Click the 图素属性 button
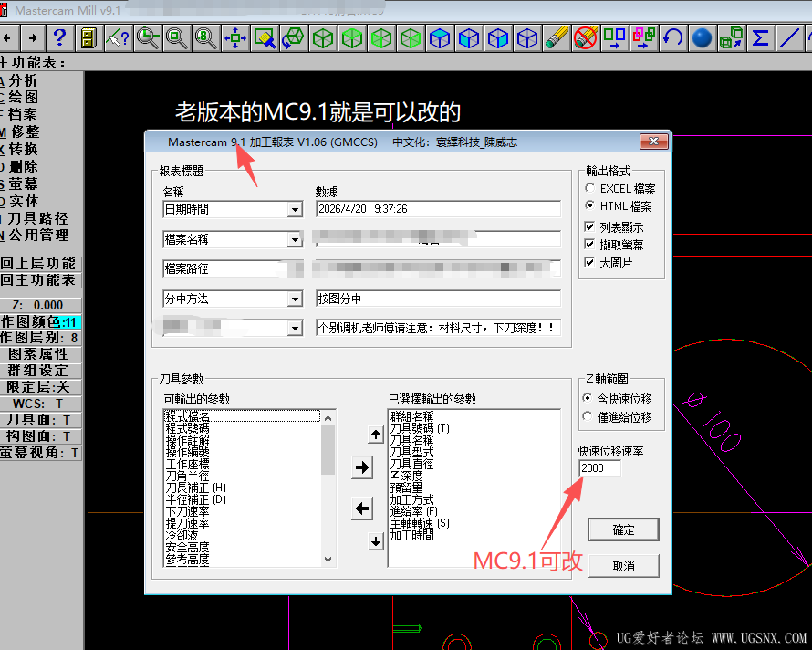 pos(40,354)
